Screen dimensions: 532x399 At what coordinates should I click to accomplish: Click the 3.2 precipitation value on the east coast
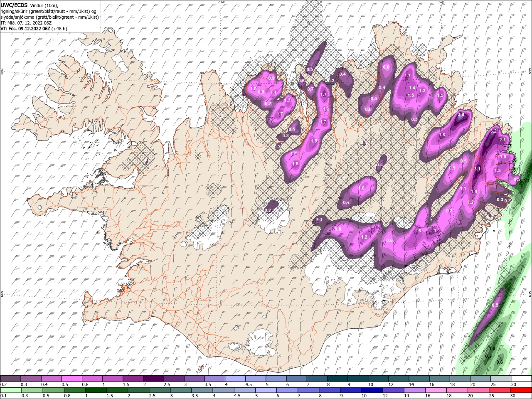[494, 131]
